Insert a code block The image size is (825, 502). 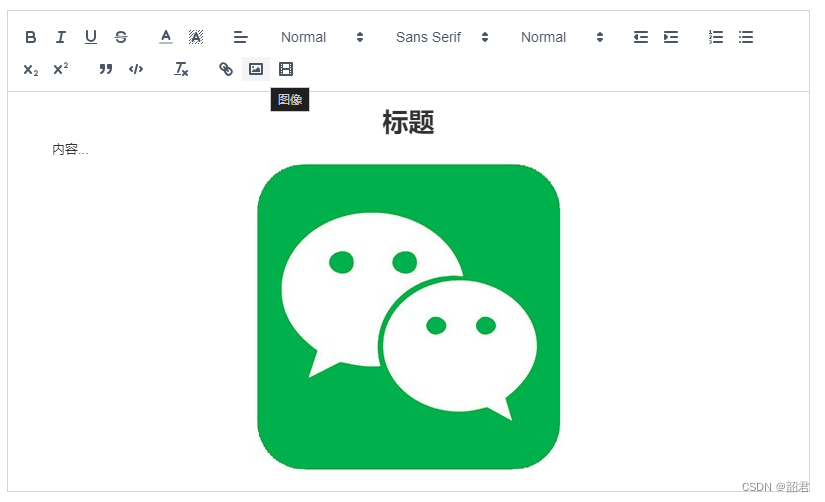pyautogui.click(x=136, y=69)
